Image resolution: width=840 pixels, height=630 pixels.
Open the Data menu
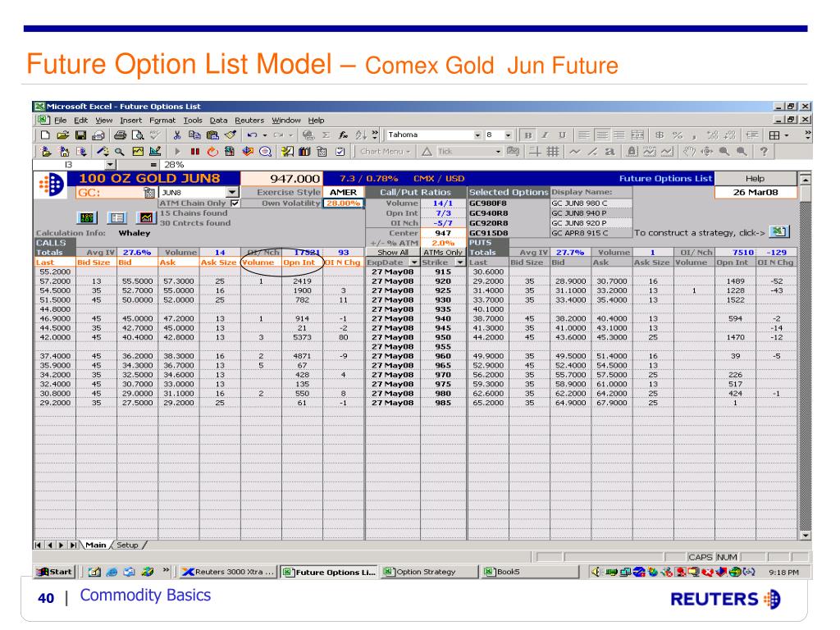218,121
